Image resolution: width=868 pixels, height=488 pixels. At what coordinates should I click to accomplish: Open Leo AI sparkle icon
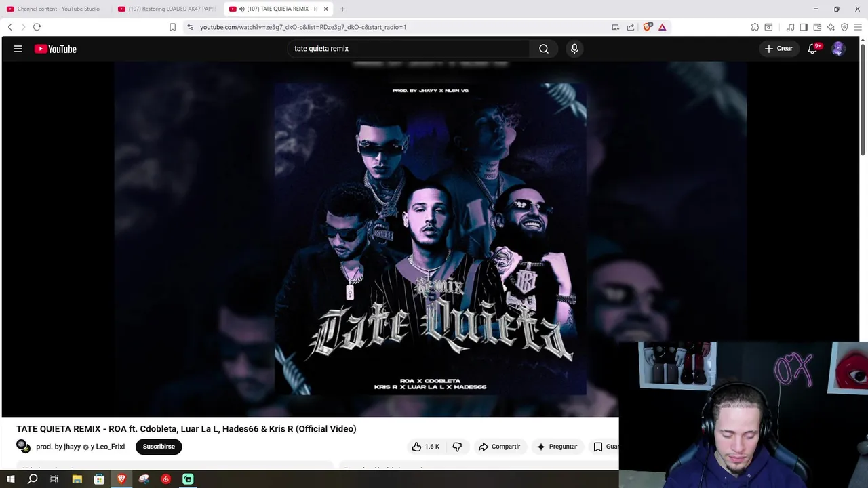coord(831,27)
